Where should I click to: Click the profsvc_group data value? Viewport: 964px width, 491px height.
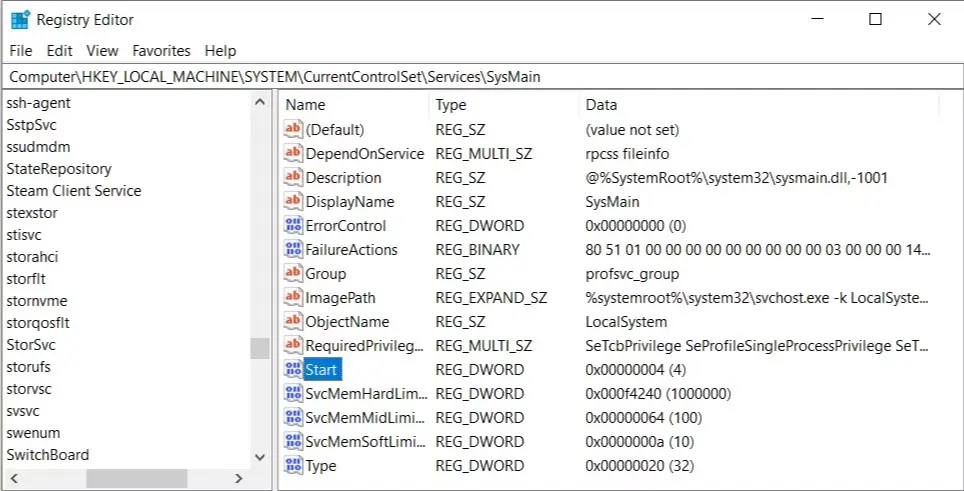(632, 273)
